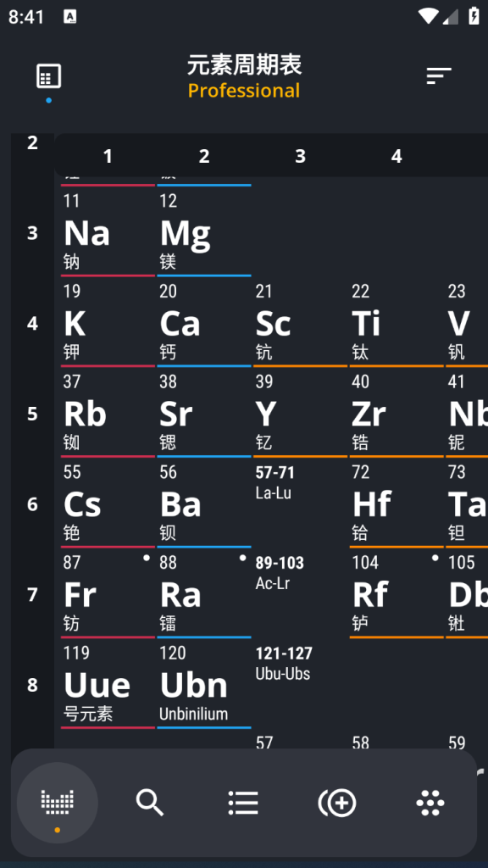
Task: Open the search magnifier icon
Action: [x=150, y=802]
